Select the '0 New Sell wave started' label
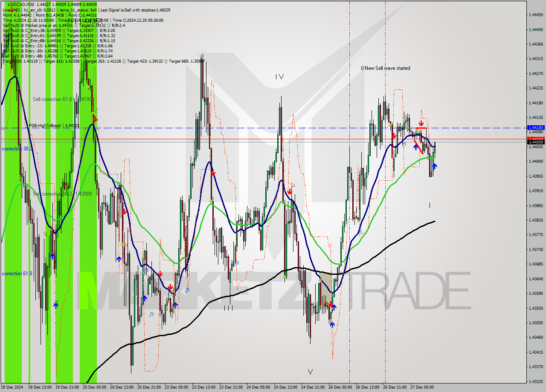546x392 pixels. (x=385, y=68)
